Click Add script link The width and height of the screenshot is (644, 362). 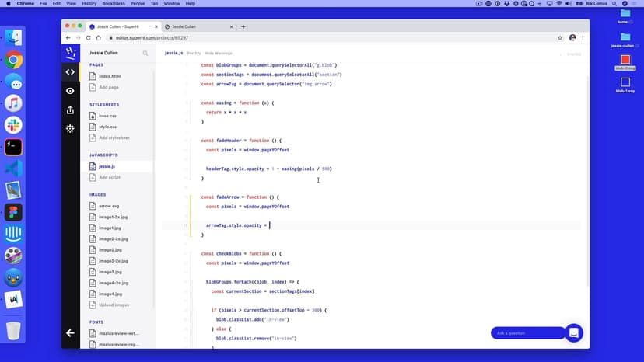coord(109,177)
